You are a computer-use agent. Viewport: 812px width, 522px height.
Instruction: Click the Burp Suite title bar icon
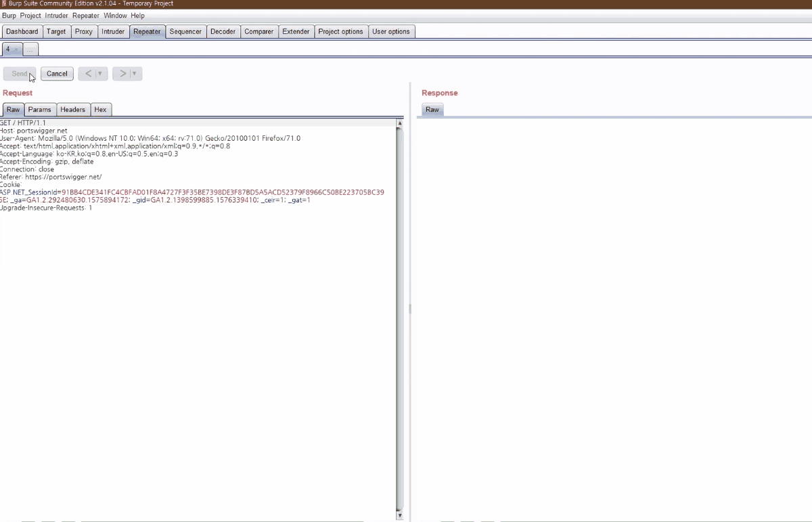(4, 3)
